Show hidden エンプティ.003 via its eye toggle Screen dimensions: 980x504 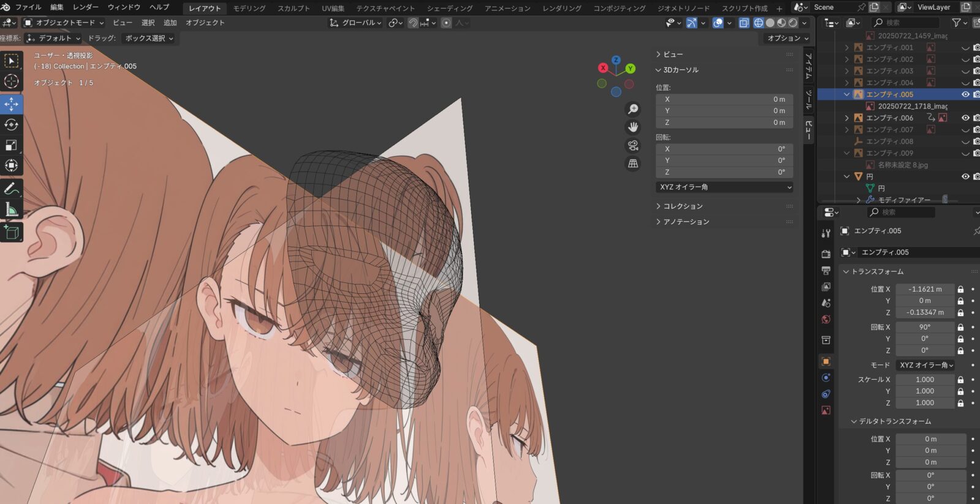(965, 71)
